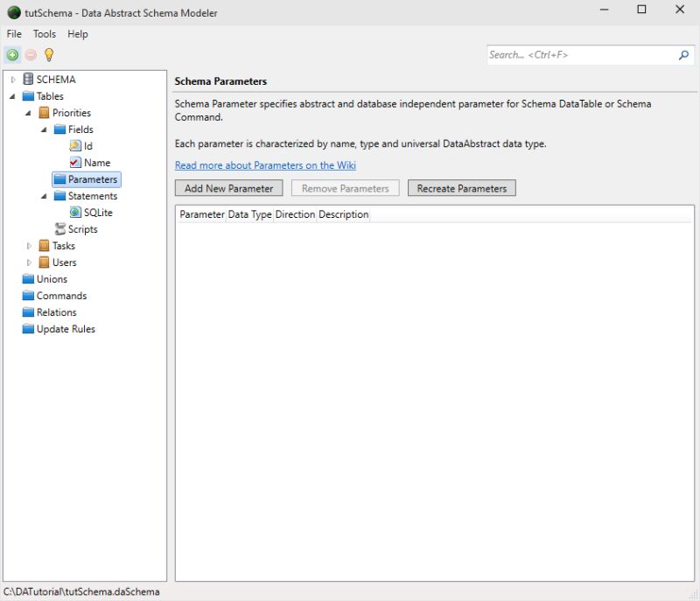Click the Priorities table icon
700x601 pixels.
point(44,113)
